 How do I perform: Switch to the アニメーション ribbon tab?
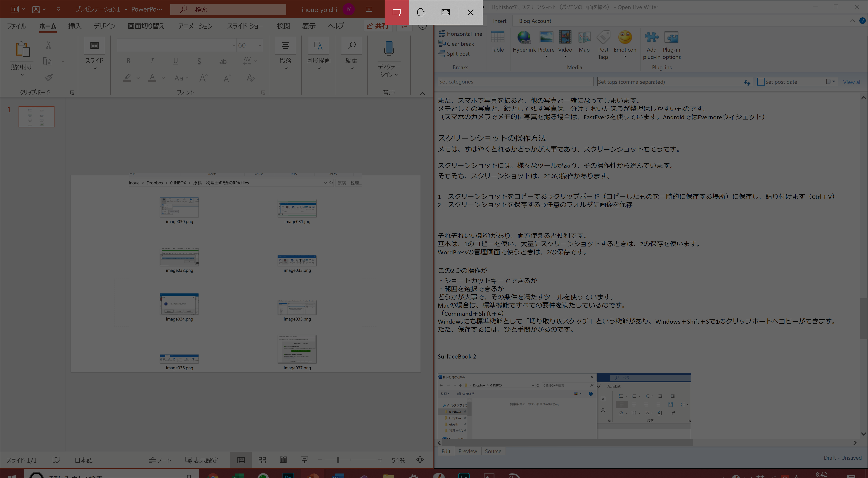click(x=195, y=26)
